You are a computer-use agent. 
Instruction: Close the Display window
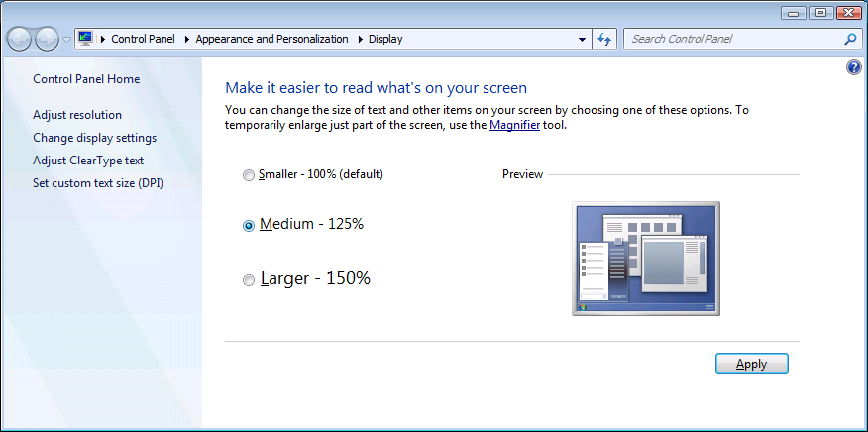(x=848, y=13)
